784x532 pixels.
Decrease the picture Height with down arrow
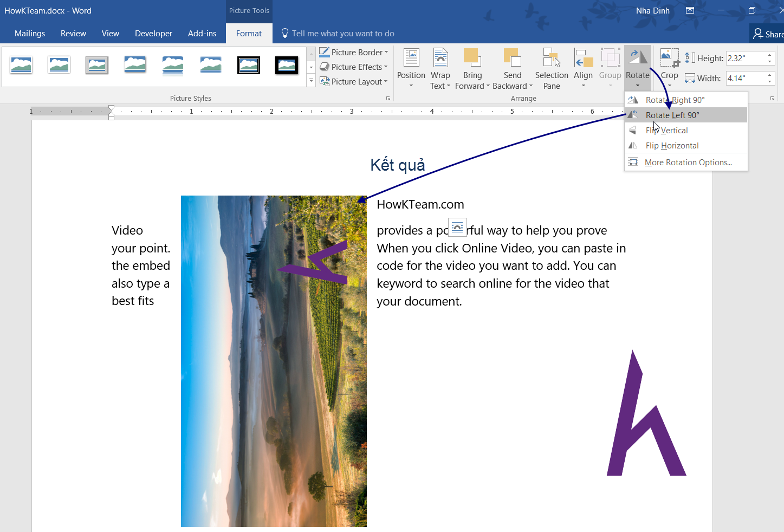click(x=770, y=62)
